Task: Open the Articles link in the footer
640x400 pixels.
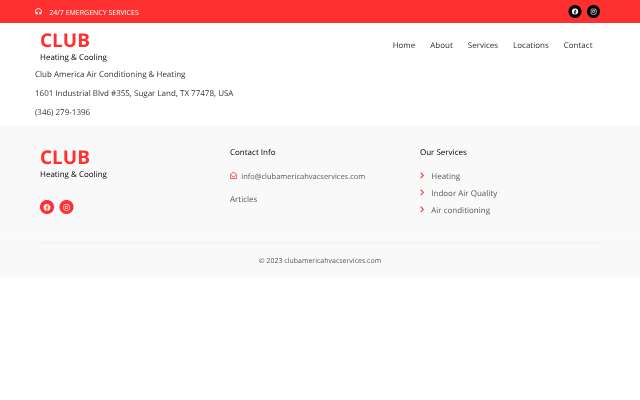Action: 243,199
